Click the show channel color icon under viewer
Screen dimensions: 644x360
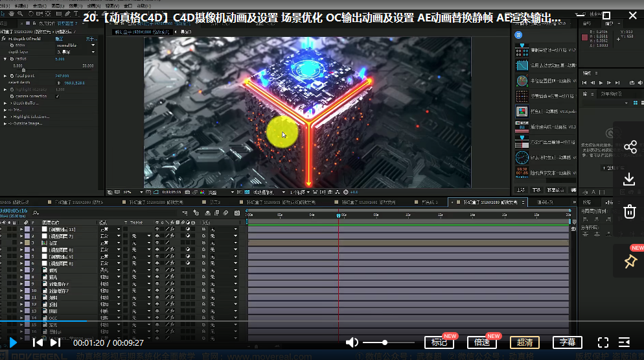point(202,192)
